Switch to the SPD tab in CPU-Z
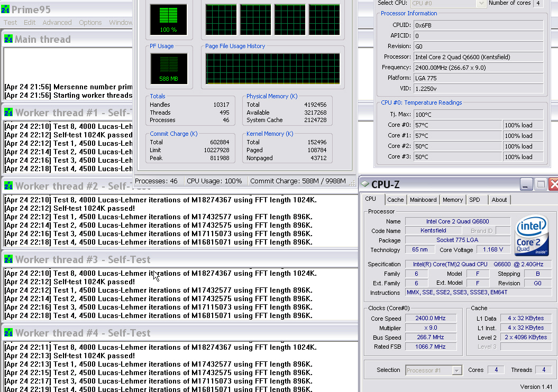The height and width of the screenshot is (392, 558). click(475, 200)
